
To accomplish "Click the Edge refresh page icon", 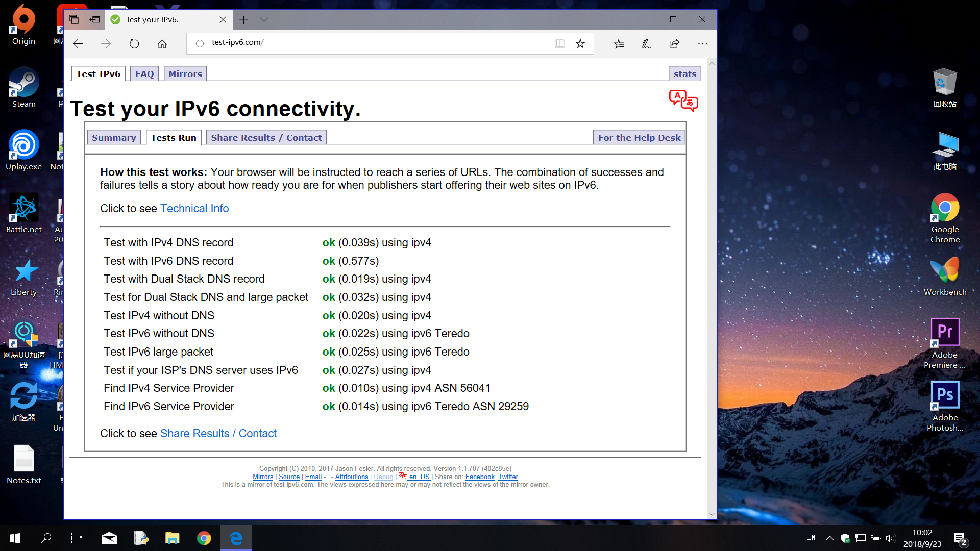I will coord(134,44).
